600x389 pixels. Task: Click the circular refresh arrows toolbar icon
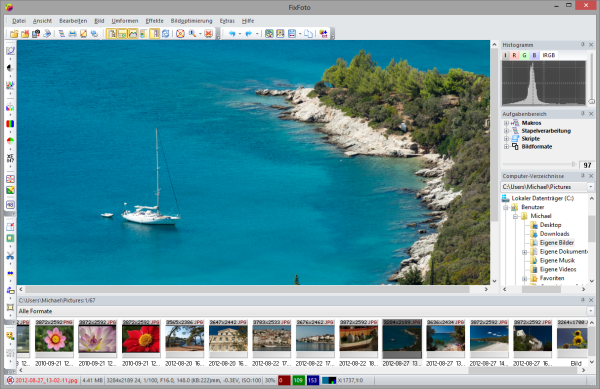click(x=165, y=34)
